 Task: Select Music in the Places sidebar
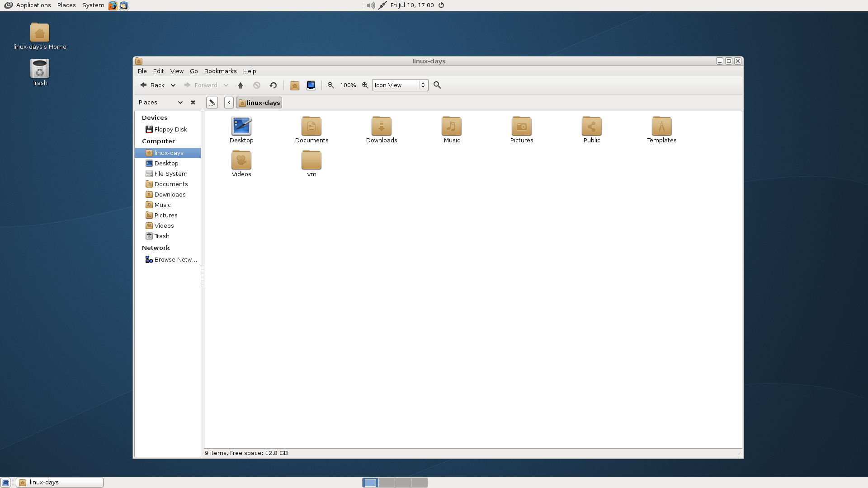click(x=168, y=205)
